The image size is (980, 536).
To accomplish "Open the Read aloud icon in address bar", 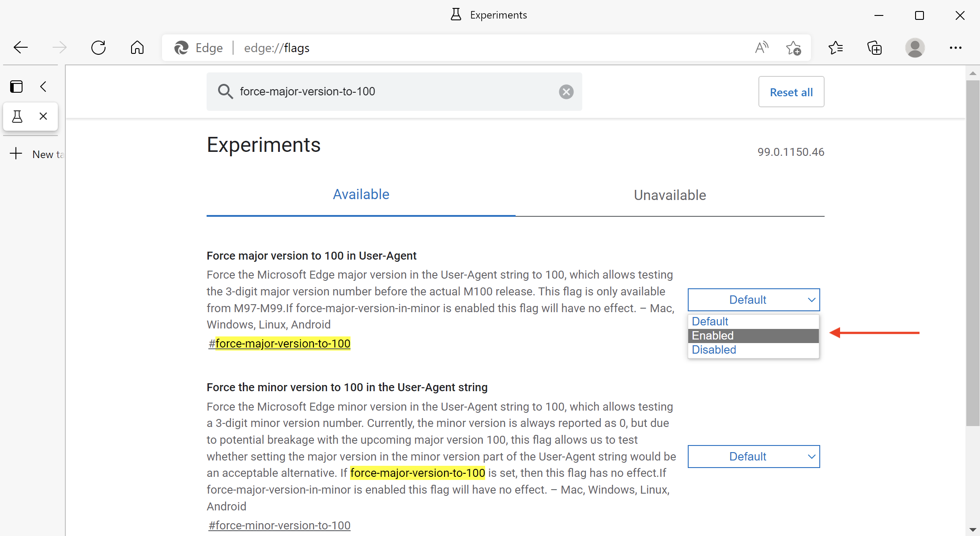I will click(x=761, y=48).
